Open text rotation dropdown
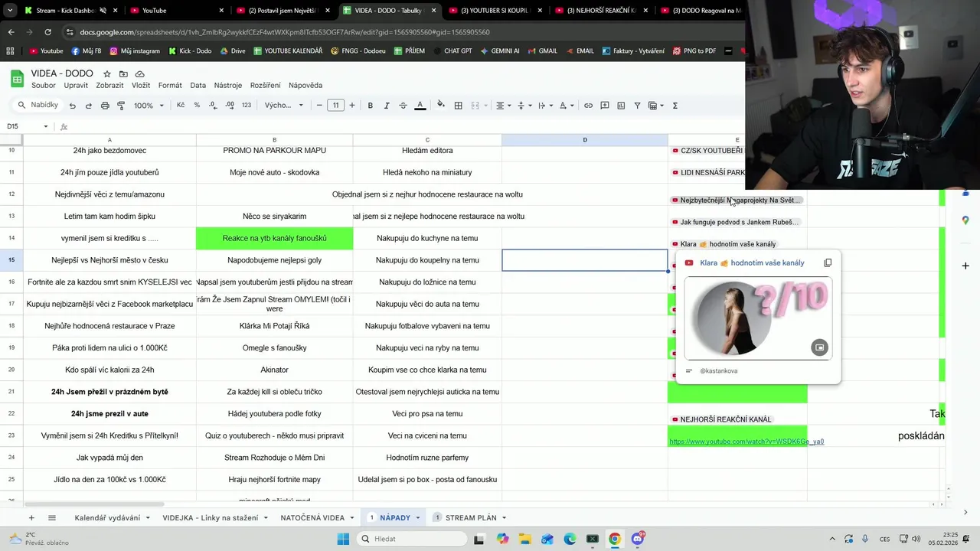The height and width of the screenshot is (551, 980). point(565,106)
